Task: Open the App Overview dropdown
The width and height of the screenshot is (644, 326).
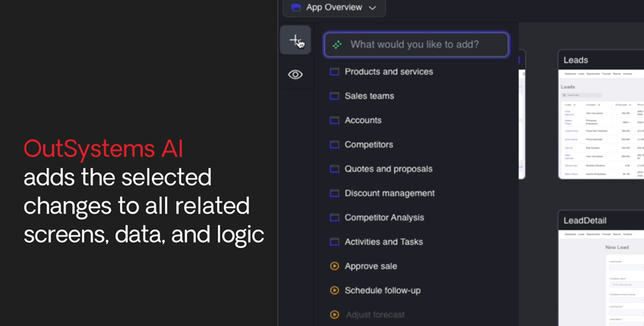Action: (x=334, y=7)
